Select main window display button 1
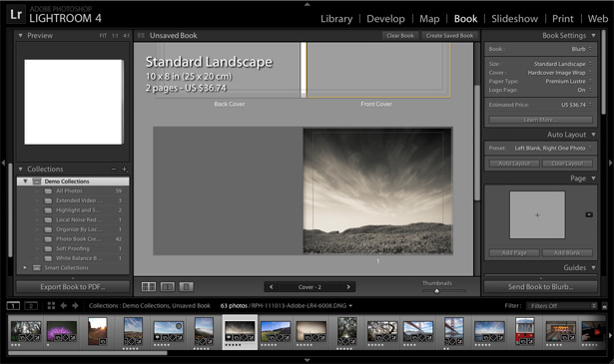The width and height of the screenshot is (614, 364). pos(13,306)
